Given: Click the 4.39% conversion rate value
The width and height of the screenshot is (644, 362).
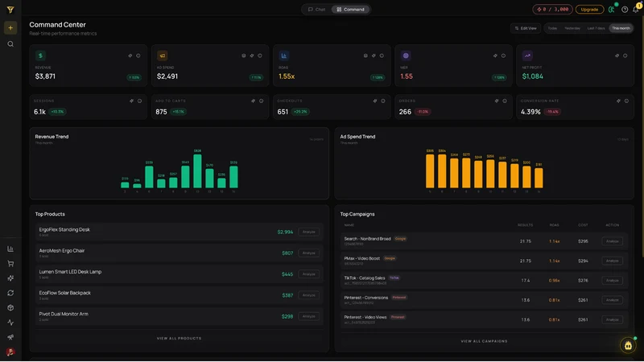Looking at the screenshot, I should (x=530, y=112).
